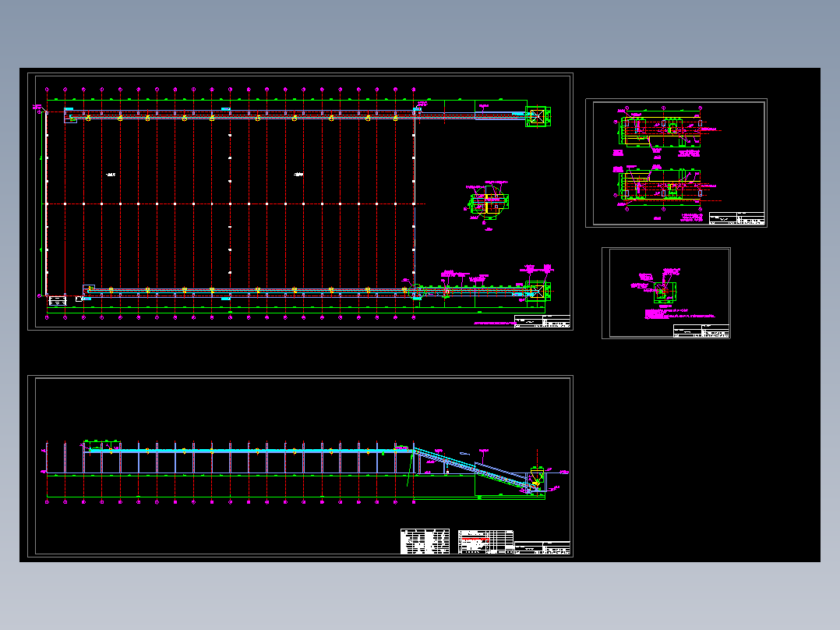
Task: Click the white parts table in elevation sheet
Action: pos(425,542)
